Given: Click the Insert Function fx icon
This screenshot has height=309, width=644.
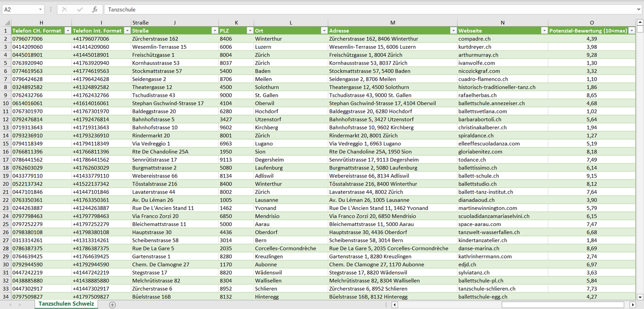Looking at the screenshot, I should 94,9.
